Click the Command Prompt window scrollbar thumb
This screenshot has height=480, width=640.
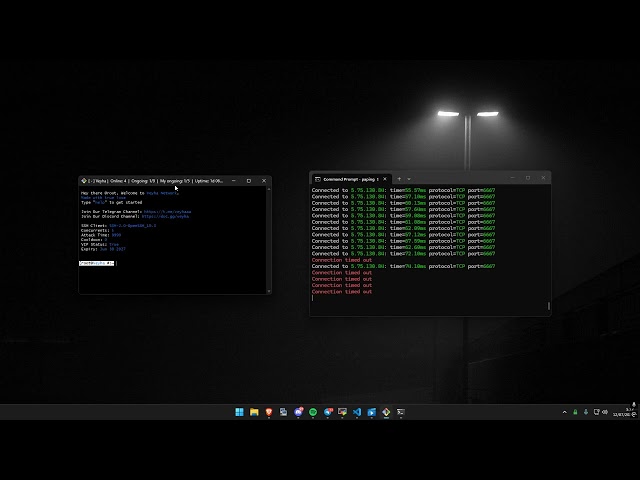coord(549,306)
